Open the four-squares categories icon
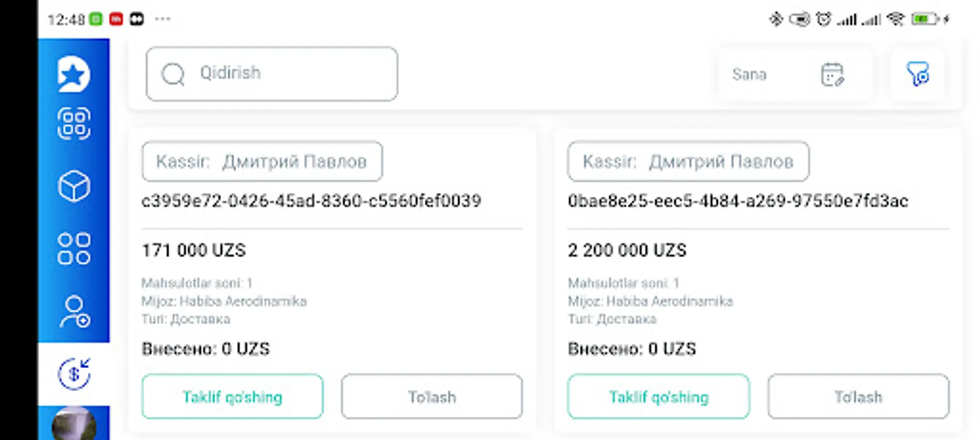The image size is (980, 440). (x=74, y=248)
